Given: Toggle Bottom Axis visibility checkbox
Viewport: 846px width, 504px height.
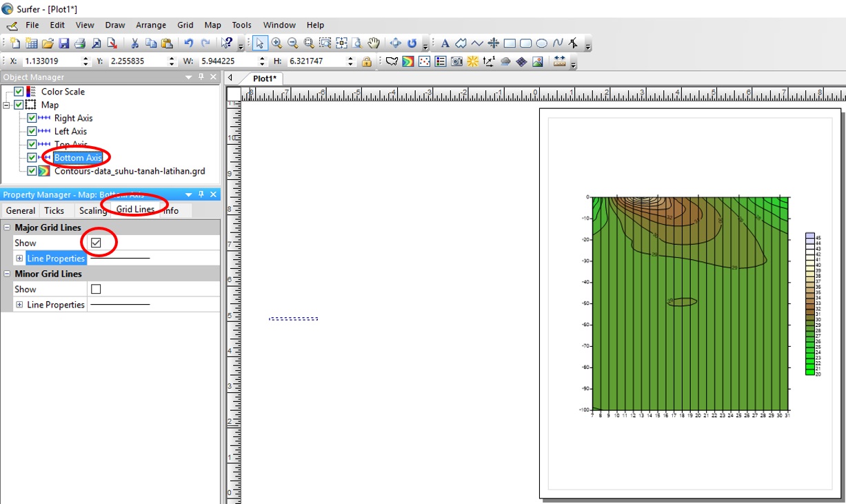Looking at the screenshot, I should 32,158.
